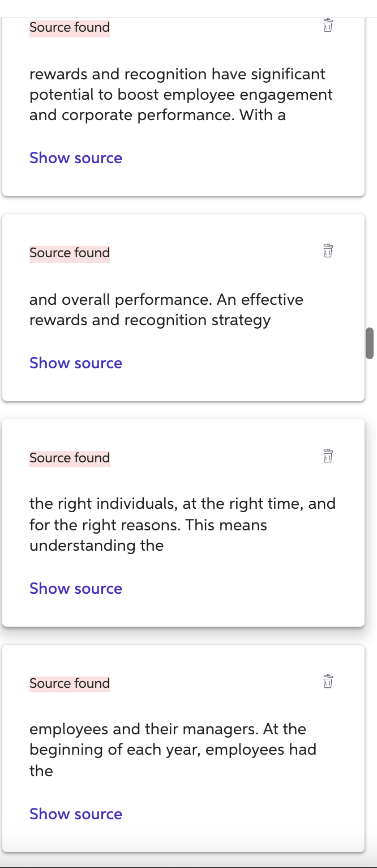Remove the card mentioning right individuals and right reasons

[327, 456]
